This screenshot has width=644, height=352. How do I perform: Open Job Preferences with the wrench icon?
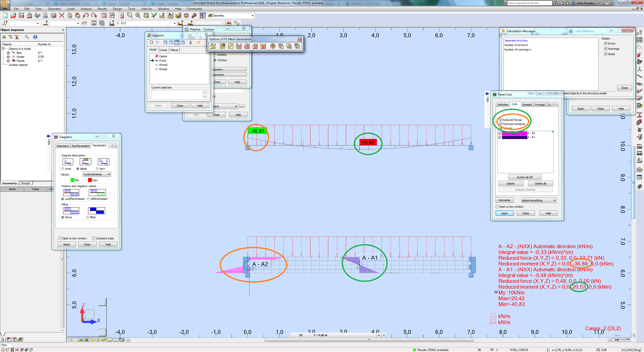point(194,16)
